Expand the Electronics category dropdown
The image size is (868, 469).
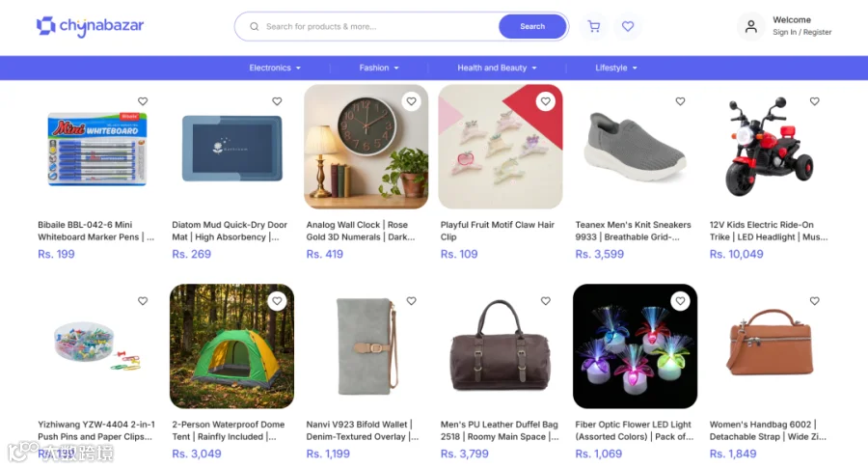(x=275, y=68)
